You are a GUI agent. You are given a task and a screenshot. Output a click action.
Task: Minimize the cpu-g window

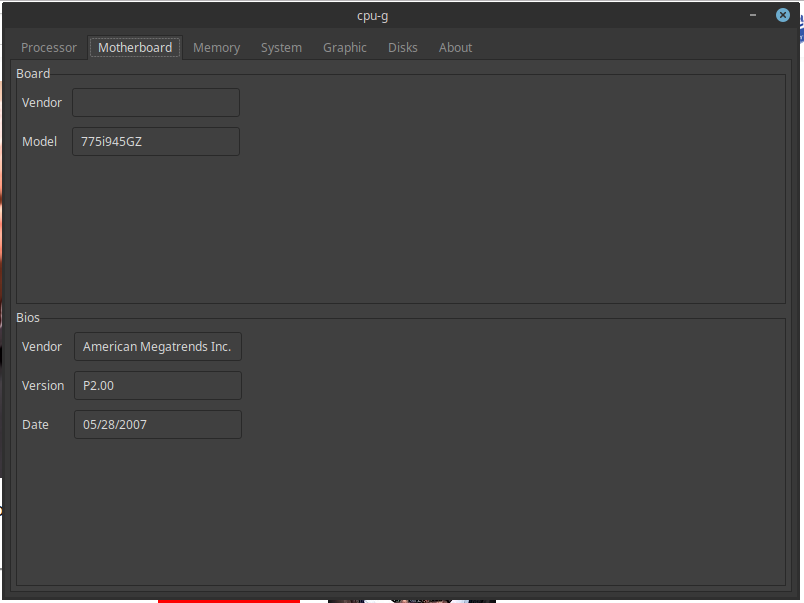753,15
